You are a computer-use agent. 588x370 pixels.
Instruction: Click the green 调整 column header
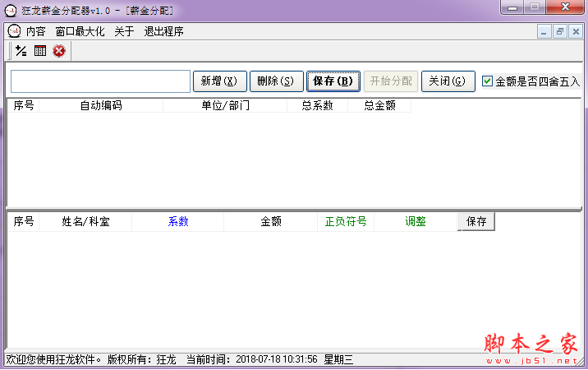point(416,222)
